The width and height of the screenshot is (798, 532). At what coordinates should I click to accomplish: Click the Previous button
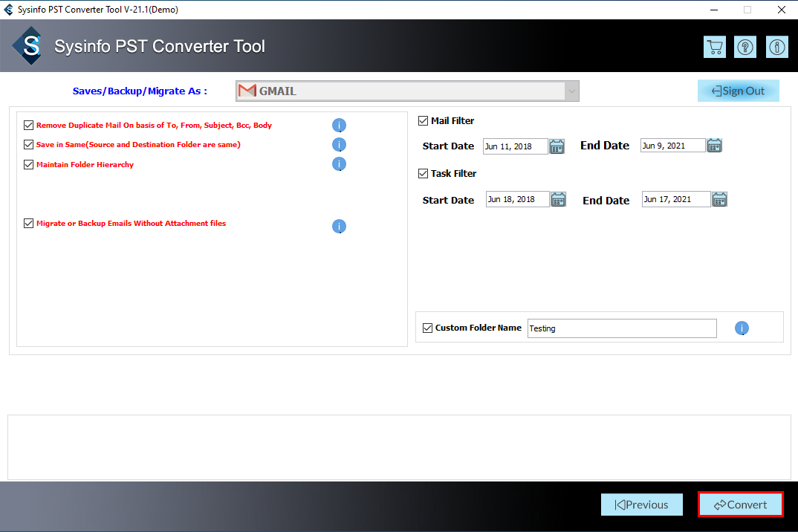[642, 505]
